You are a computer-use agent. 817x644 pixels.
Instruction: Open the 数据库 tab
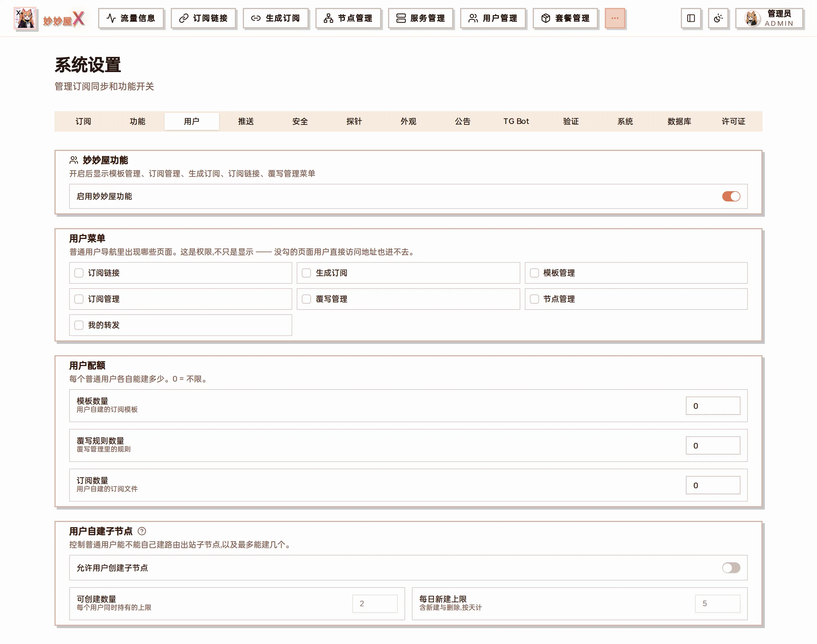[x=679, y=121]
